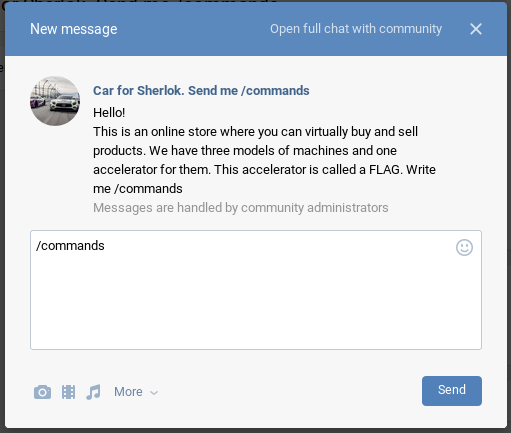Click the chevron arrow beside More
Screen dimensions: 511x433
point(154,393)
